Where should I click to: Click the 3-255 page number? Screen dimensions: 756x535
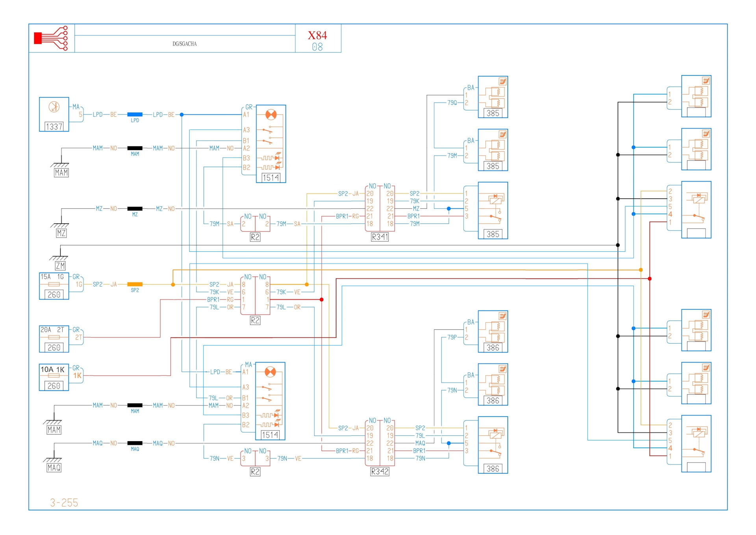(64, 503)
